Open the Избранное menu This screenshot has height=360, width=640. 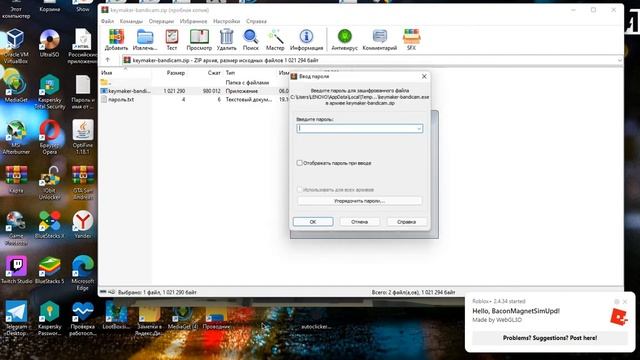pyautogui.click(x=193, y=21)
